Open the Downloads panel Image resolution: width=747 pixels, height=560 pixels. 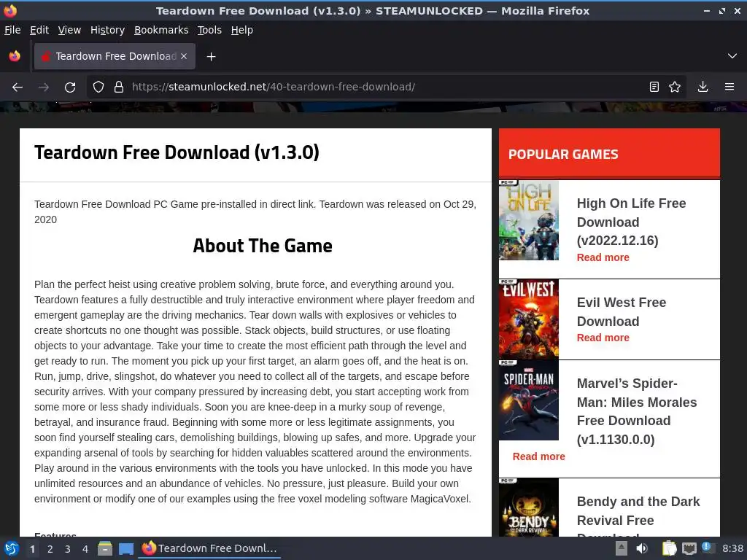point(703,87)
